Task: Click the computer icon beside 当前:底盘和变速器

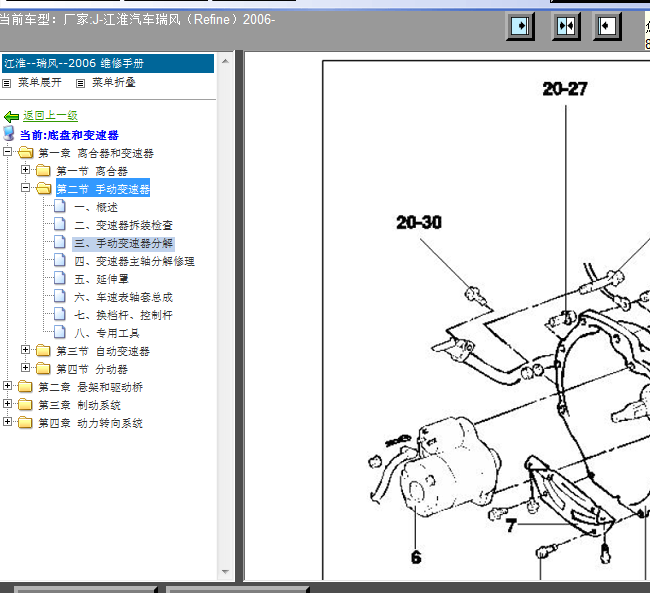Action: tap(9, 134)
